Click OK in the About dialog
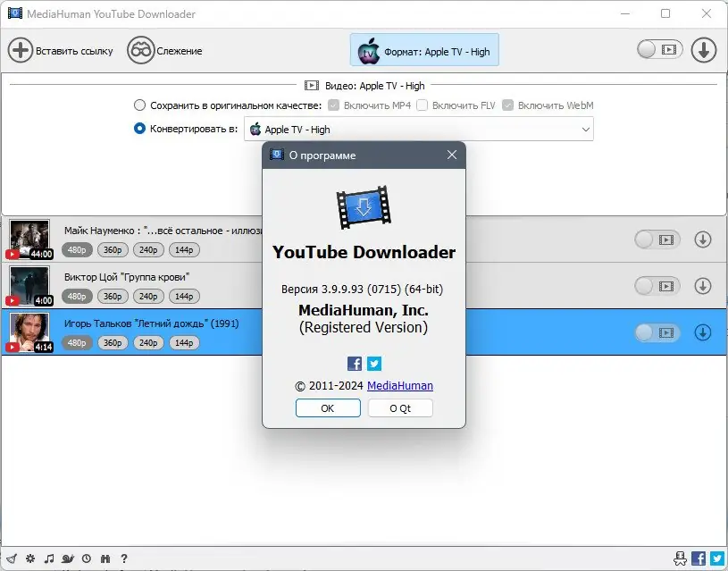The height and width of the screenshot is (571, 728). (x=328, y=408)
